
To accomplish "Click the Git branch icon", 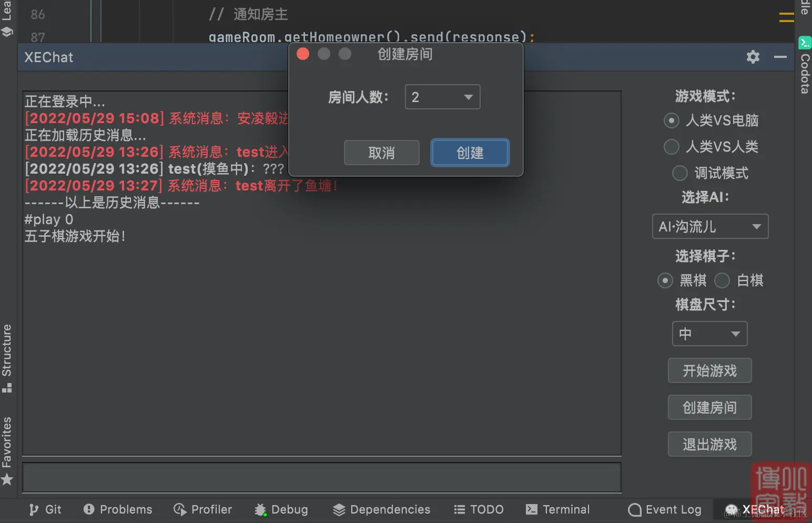I will (34, 509).
